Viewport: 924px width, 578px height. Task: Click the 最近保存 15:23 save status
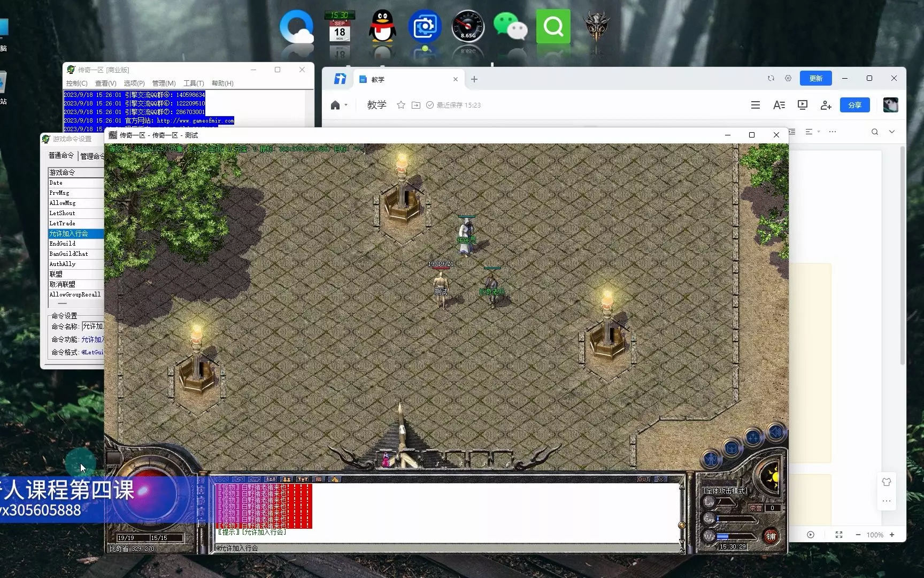pyautogui.click(x=453, y=105)
